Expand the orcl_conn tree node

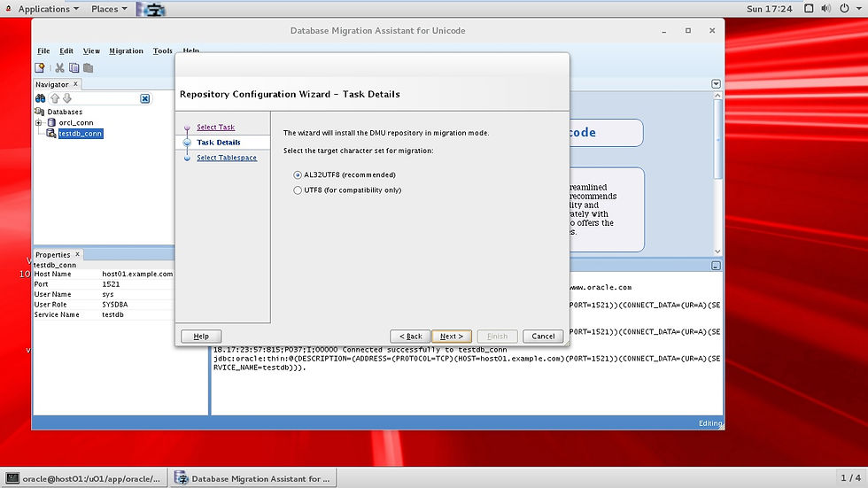tap(39, 122)
